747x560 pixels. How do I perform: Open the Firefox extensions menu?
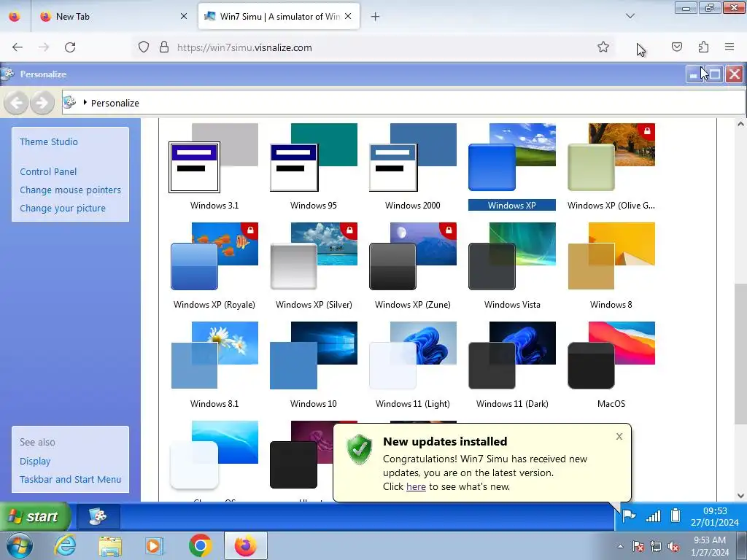(x=703, y=47)
